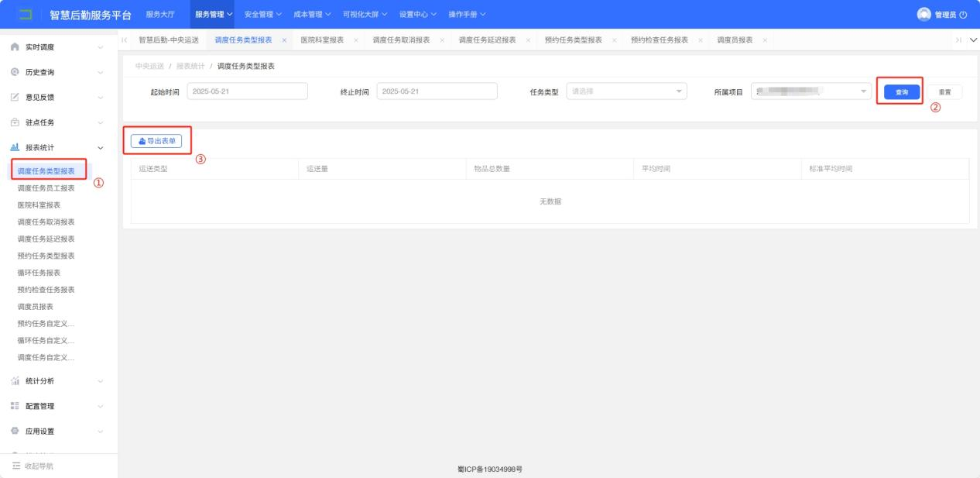The width and height of the screenshot is (980, 478).
Task: Collapse the 报表统计 sidebar section
Action: (101, 147)
